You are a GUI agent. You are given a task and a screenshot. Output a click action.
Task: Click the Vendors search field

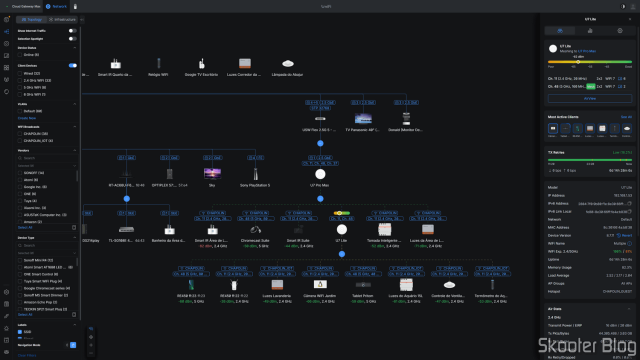point(47,158)
